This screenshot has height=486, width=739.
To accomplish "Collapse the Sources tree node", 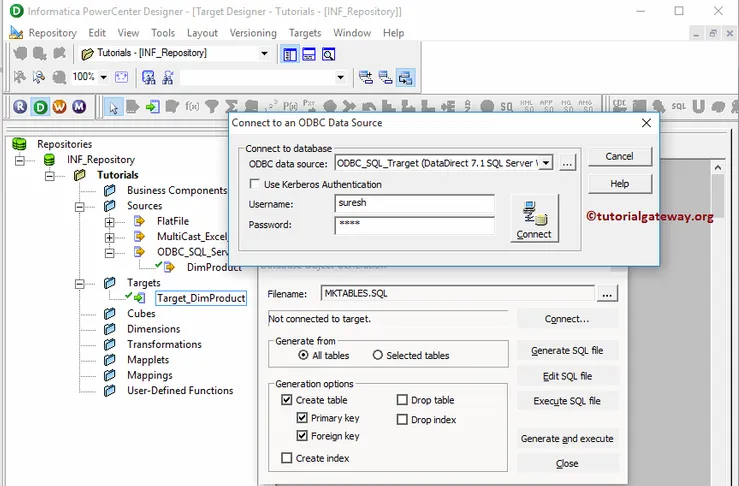I will point(80,206).
